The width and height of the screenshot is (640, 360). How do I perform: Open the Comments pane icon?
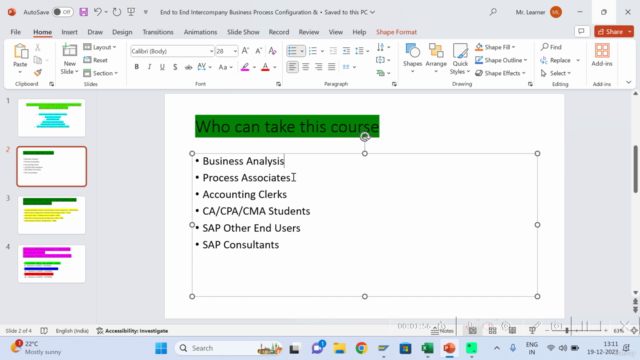(582, 31)
